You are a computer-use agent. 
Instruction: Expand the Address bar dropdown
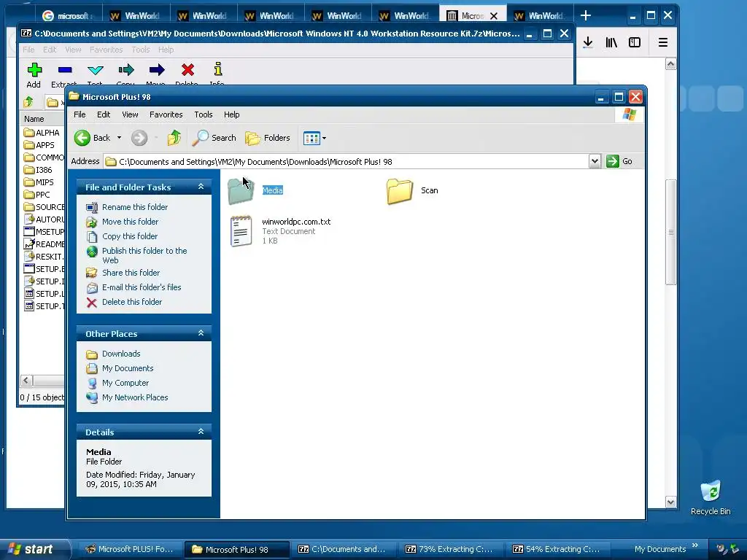tap(595, 161)
